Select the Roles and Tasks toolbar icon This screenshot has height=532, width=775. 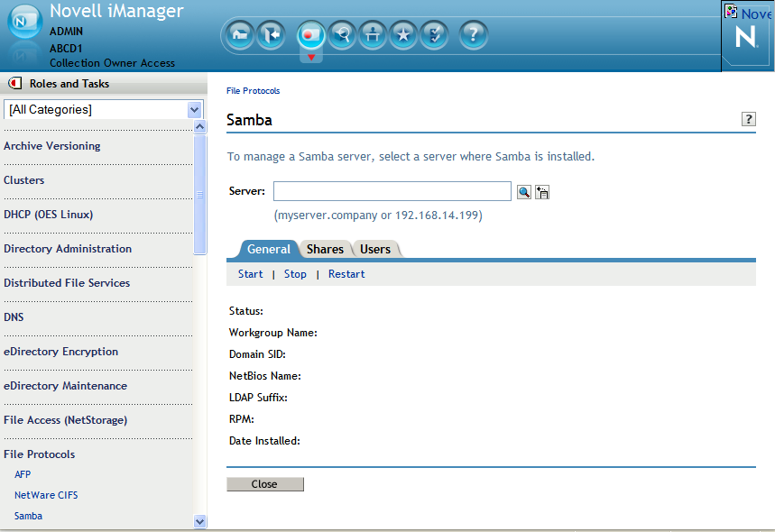pyautogui.click(x=311, y=35)
